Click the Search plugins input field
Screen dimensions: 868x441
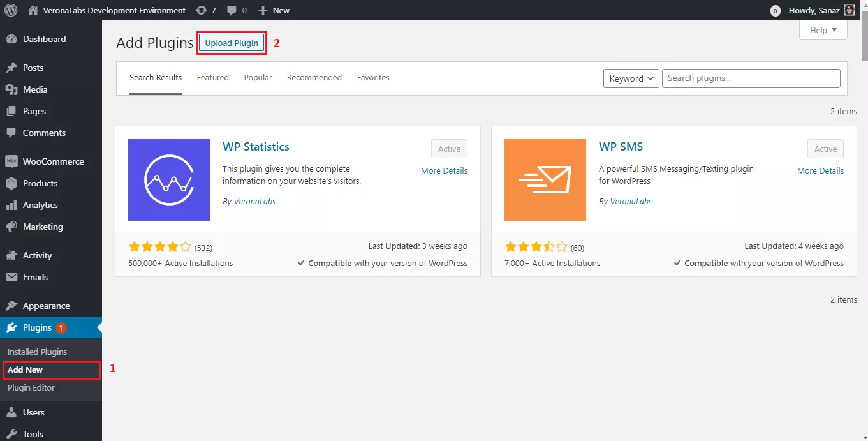pos(751,78)
